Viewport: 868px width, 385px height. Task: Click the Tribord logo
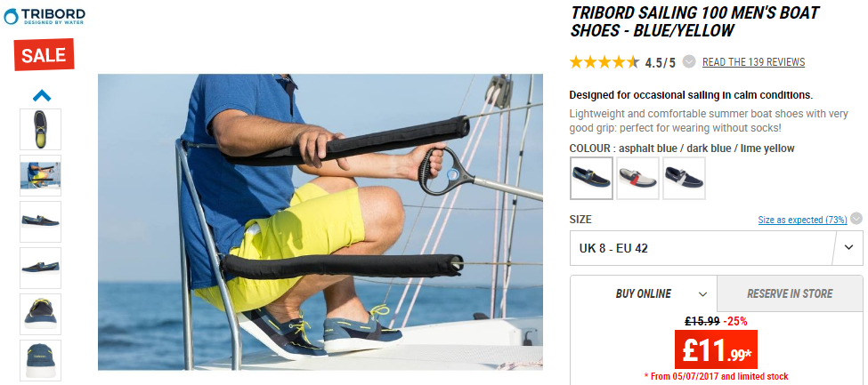click(45, 16)
